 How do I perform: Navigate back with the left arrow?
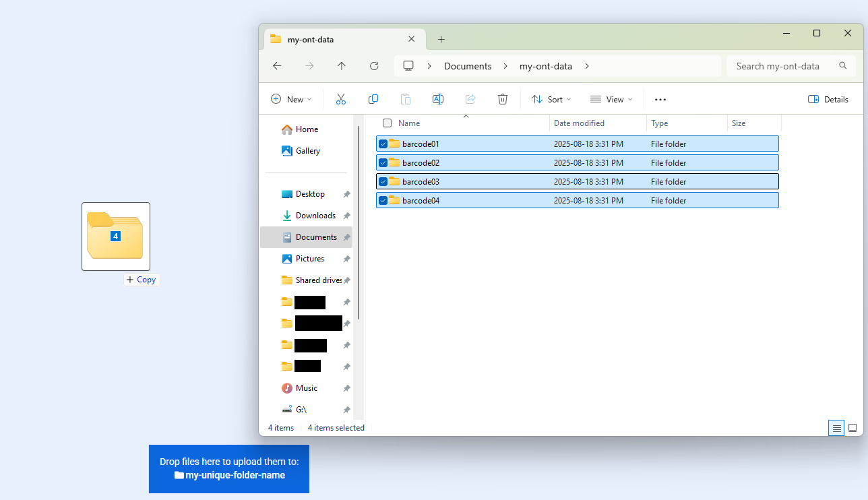point(277,66)
